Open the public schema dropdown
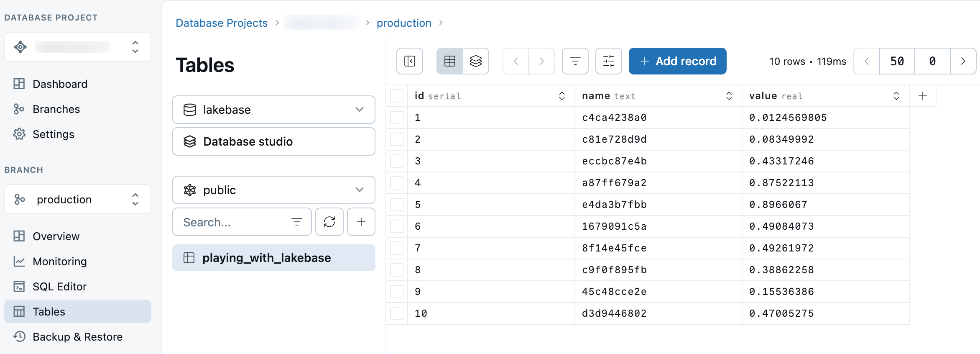Screen dimensions: 980x354 coord(274,190)
